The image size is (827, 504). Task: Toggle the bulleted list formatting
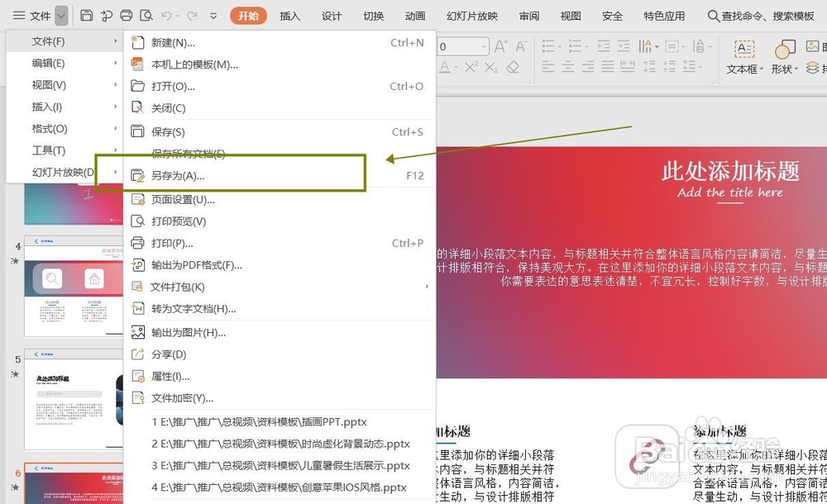(548, 45)
